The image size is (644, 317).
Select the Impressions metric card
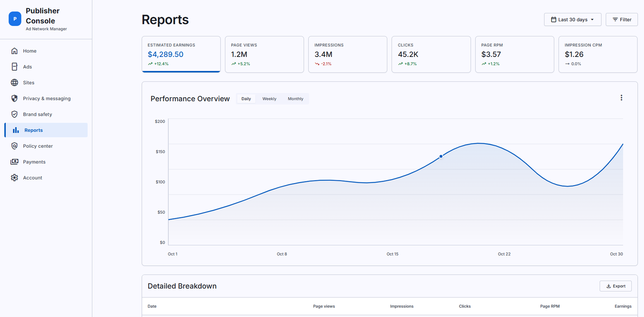[x=348, y=54]
